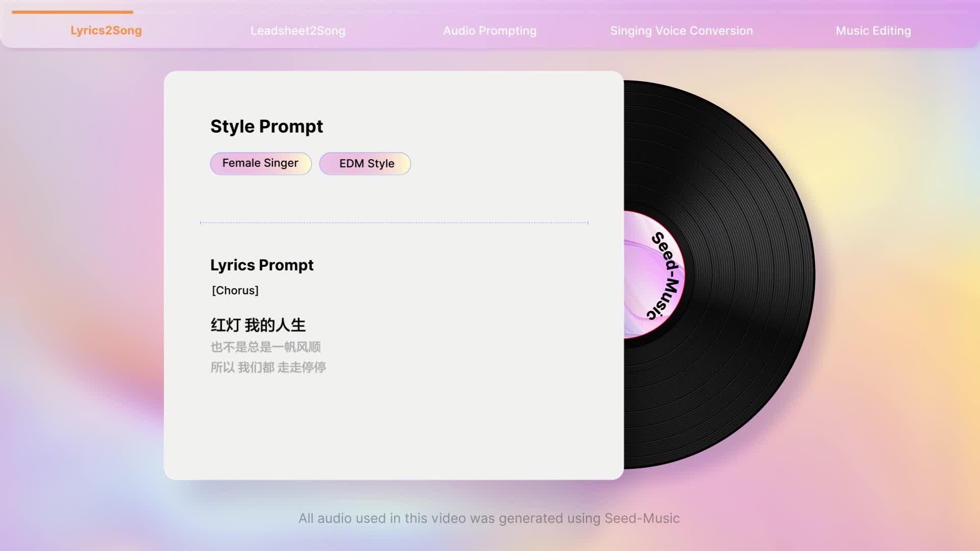The image size is (980, 551).
Task: Select the Singing Voice Conversion tab
Action: [x=681, y=31]
